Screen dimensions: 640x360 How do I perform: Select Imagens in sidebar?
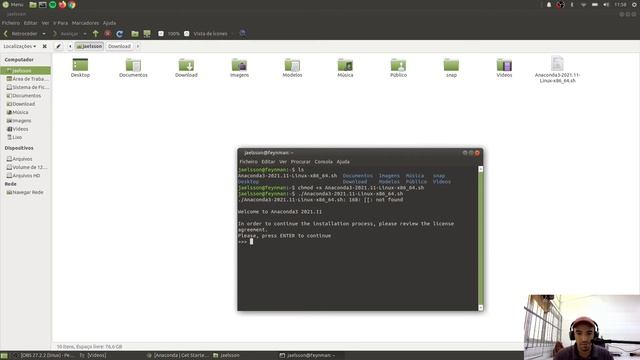(25, 121)
